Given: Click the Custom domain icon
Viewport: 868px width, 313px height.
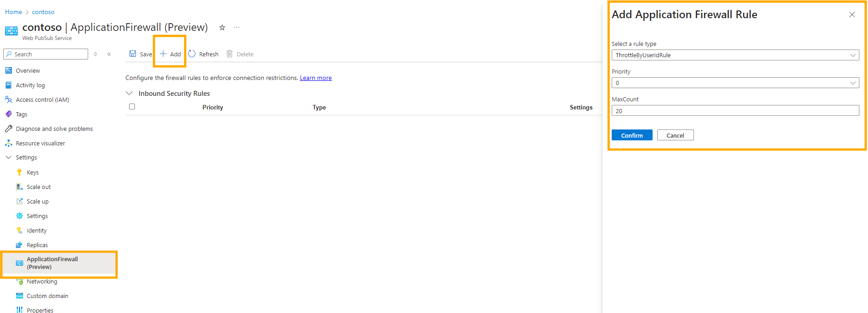Looking at the screenshot, I should click(19, 296).
